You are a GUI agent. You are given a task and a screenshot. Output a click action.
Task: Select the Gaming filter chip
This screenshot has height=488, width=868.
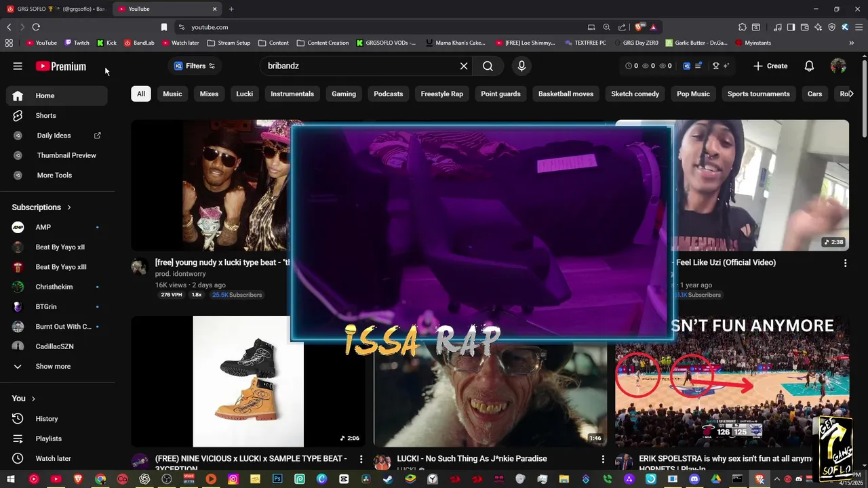(344, 94)
